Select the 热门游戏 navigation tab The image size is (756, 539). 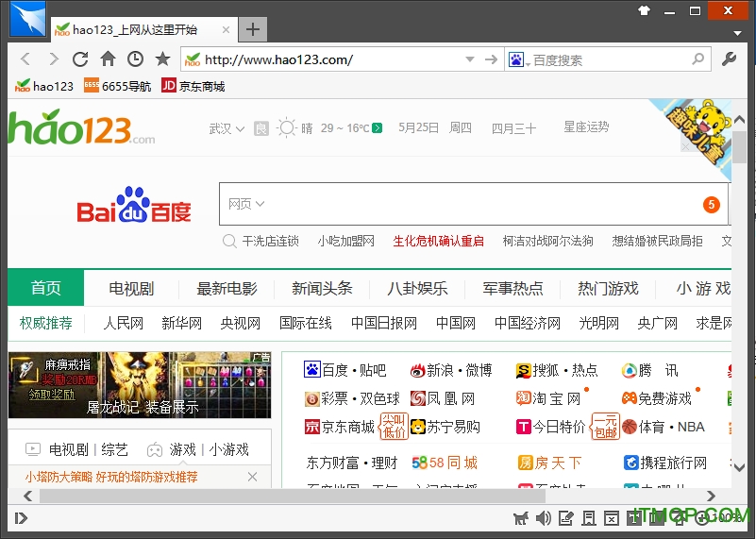(609, 288)
